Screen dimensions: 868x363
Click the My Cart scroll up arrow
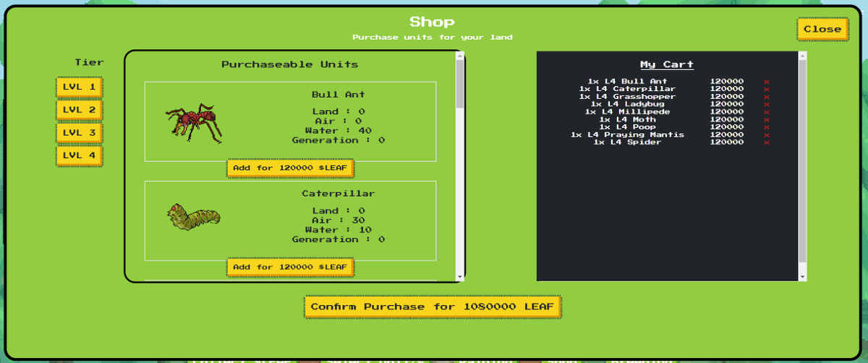pyautogui.click(x=802, y=55)
